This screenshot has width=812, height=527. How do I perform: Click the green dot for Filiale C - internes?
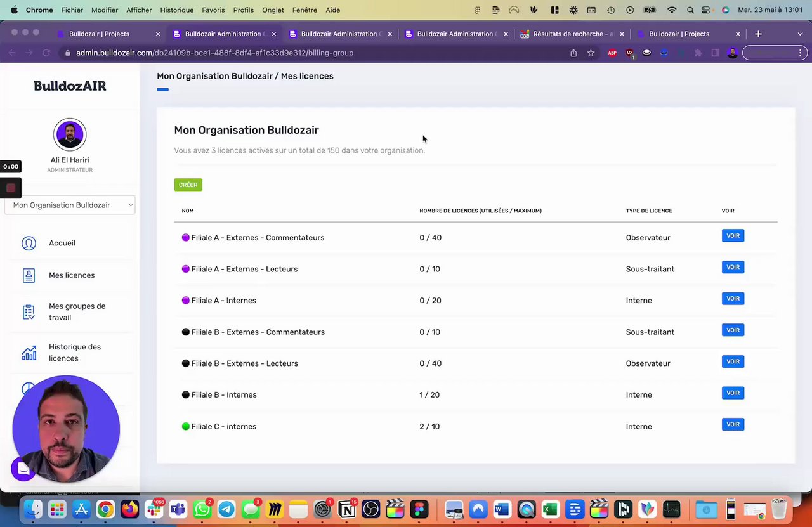186,427
